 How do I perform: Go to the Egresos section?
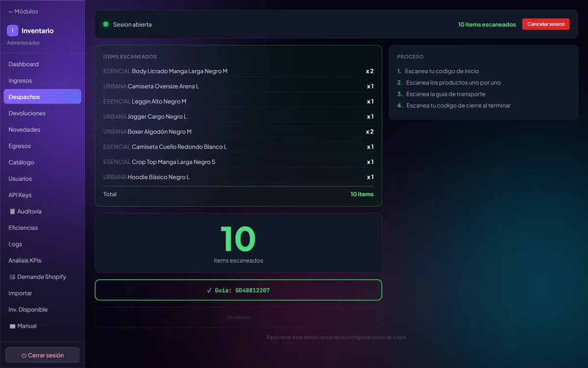tap(42, 146)
